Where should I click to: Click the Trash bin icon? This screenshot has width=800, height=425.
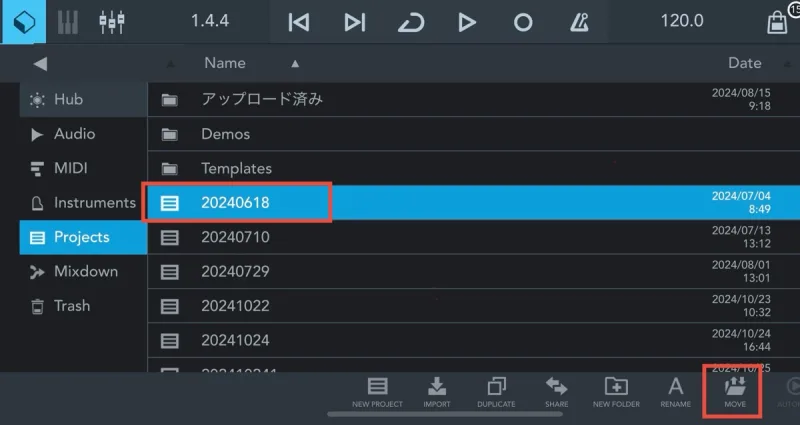point(37,307)
